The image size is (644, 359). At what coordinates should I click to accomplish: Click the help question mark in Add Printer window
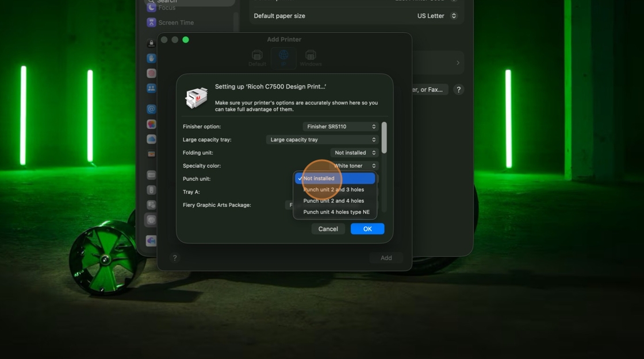(175, 258)
